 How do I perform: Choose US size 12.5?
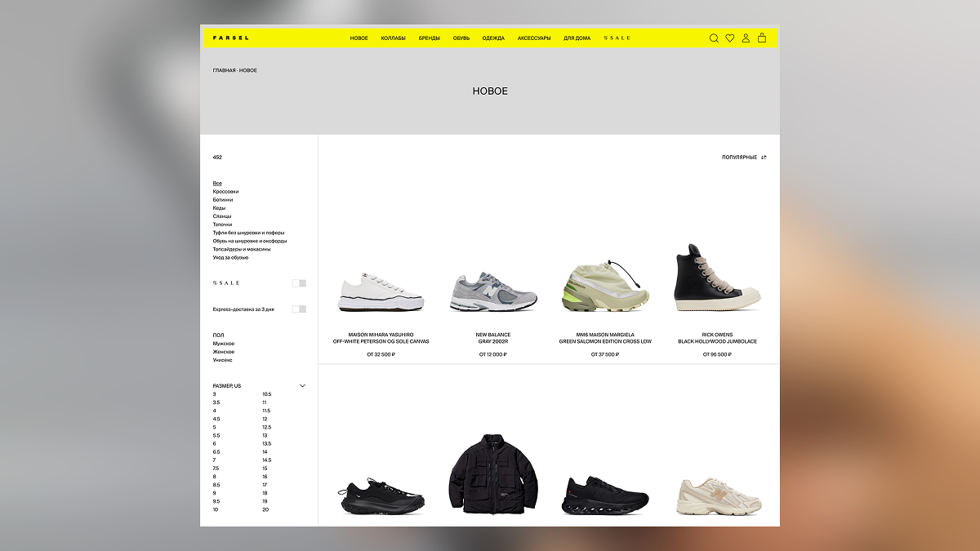pos(267,427)
